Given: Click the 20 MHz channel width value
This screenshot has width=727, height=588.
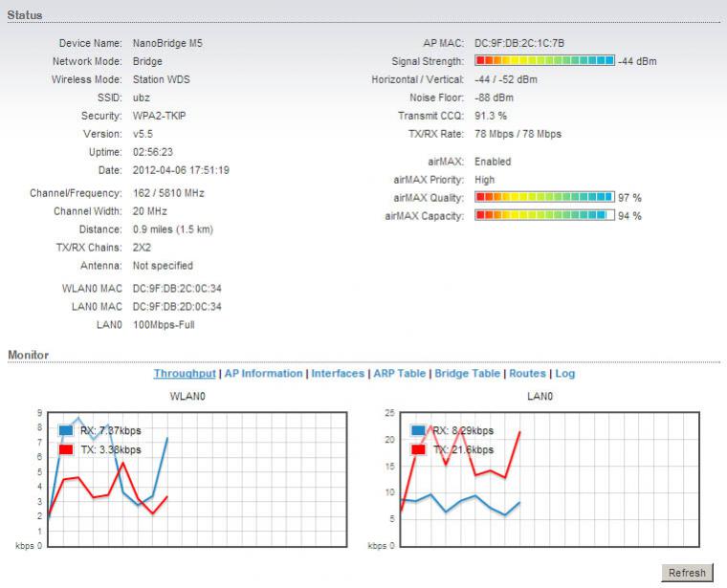Looking at the screenshot, I should 150,211.
